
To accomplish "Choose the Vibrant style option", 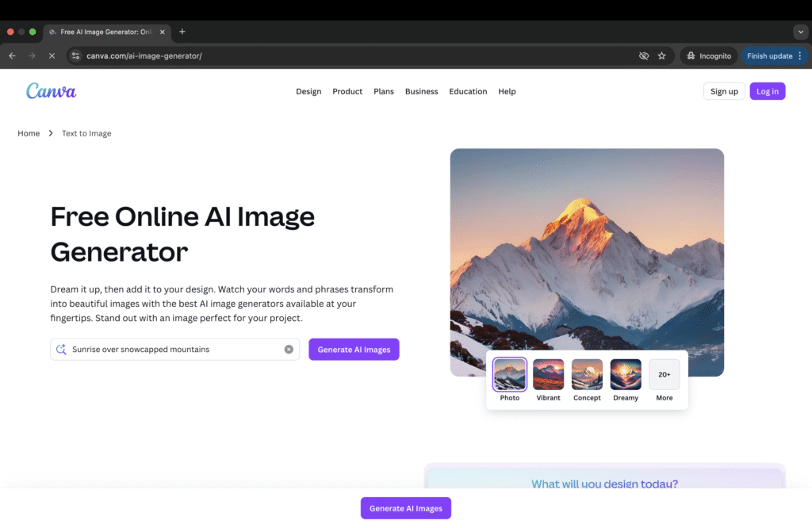I will (x=548, y=375).
